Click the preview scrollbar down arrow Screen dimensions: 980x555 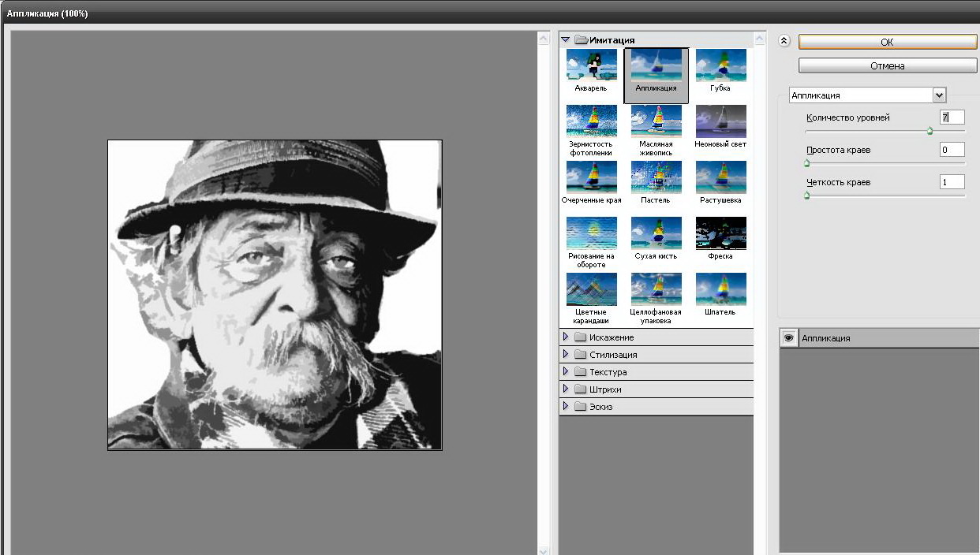point(544,550)
